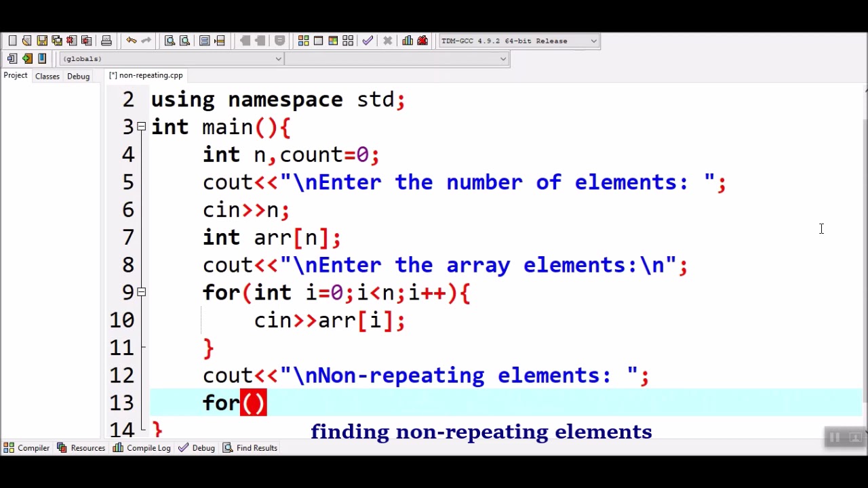Image resolution: width=868 pixels, height=488 pixels.
Task: Collapse the for loop fold at line 9
Action: [141, 292]
